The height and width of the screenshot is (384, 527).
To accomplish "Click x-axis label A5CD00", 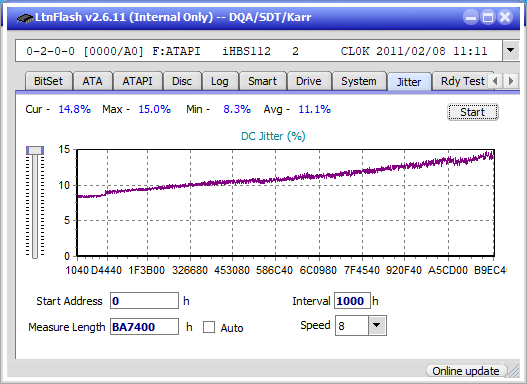I will point(448,270).
